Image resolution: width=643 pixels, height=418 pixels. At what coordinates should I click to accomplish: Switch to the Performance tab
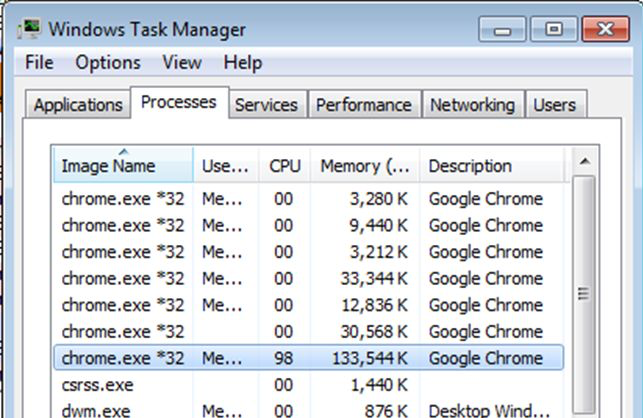click(363, 105)
